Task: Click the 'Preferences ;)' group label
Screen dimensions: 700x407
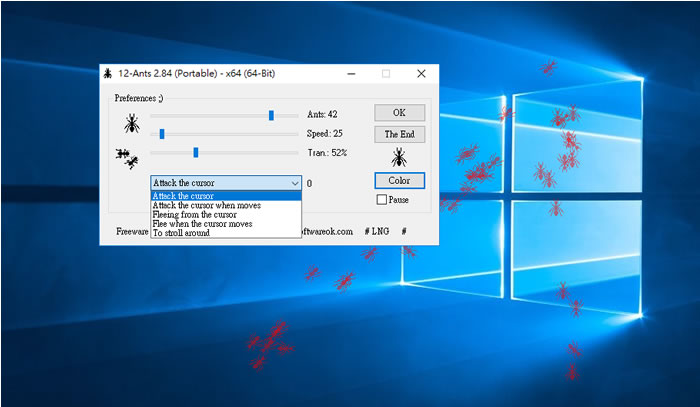Action: pos(139,98)
